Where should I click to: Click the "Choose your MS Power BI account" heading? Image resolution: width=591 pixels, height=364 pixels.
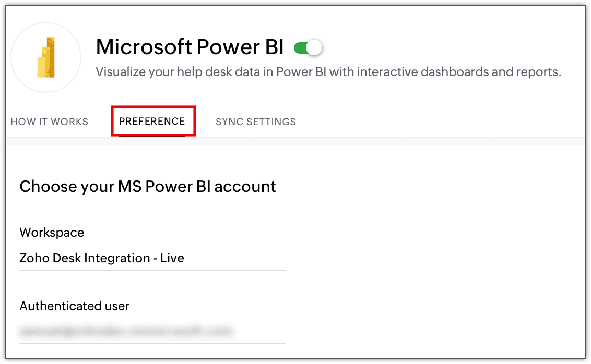click(148, 187)
